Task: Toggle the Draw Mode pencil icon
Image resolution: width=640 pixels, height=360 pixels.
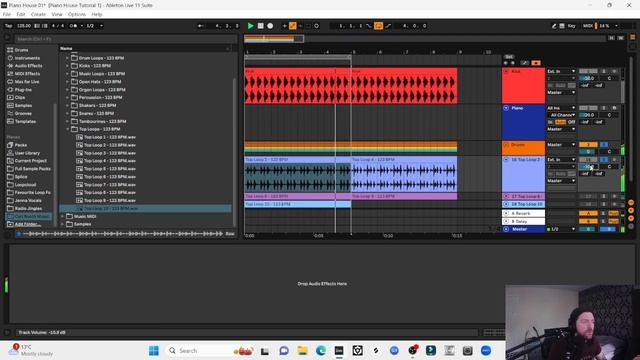Action: point(554,26)
